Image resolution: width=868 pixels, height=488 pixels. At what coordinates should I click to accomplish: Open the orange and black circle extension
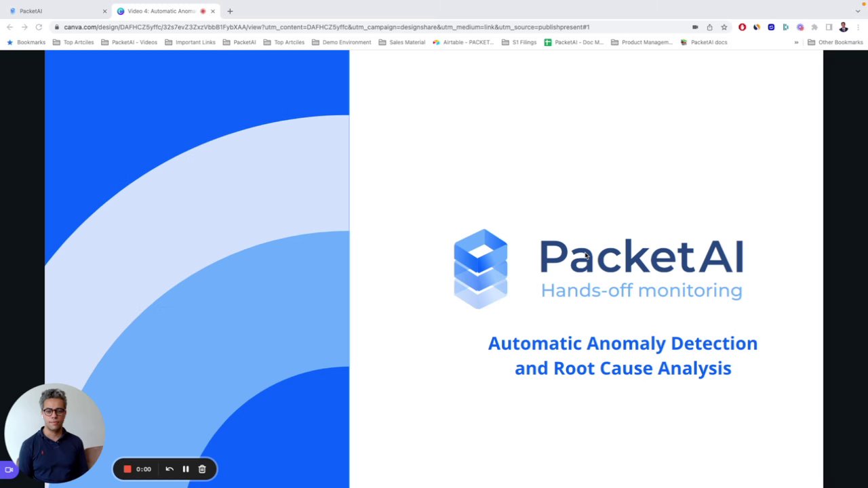coord(757,27)
